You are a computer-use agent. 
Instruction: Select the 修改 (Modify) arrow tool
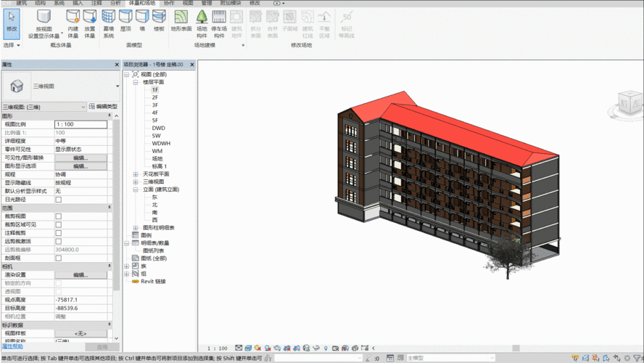click(x=12, y=23)
